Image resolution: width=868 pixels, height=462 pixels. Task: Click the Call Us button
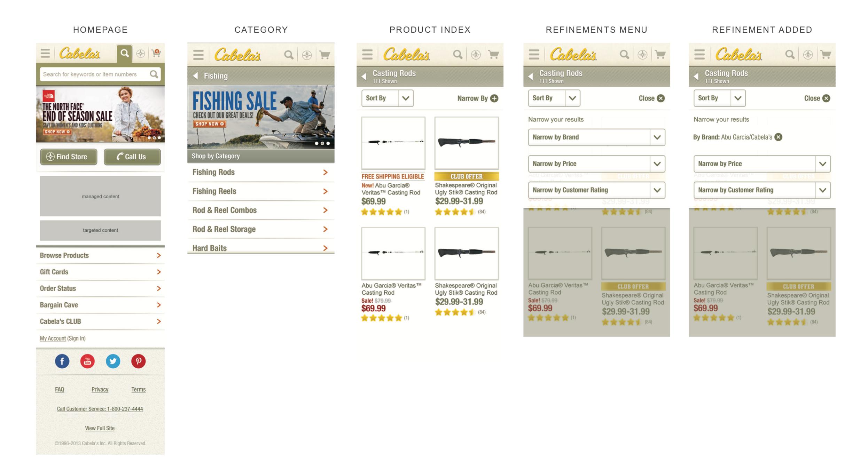coord(132,157)
